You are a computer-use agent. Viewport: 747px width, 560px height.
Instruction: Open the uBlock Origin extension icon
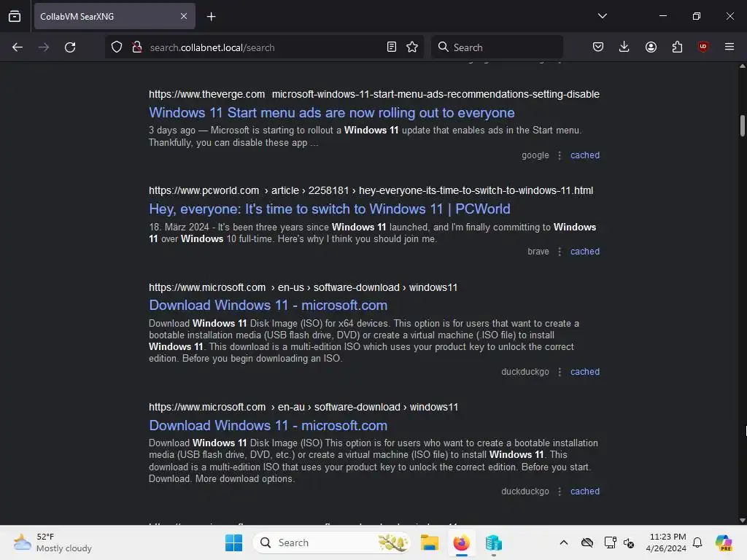(x=703, y=47)
